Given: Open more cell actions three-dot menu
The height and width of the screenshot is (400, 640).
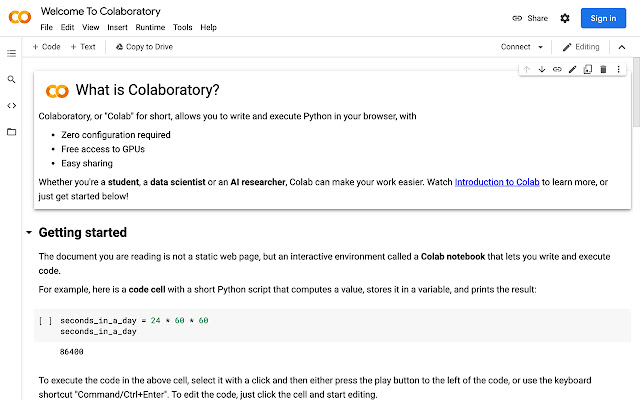Looking at the screenshot, I should click(x=618, y=69).
